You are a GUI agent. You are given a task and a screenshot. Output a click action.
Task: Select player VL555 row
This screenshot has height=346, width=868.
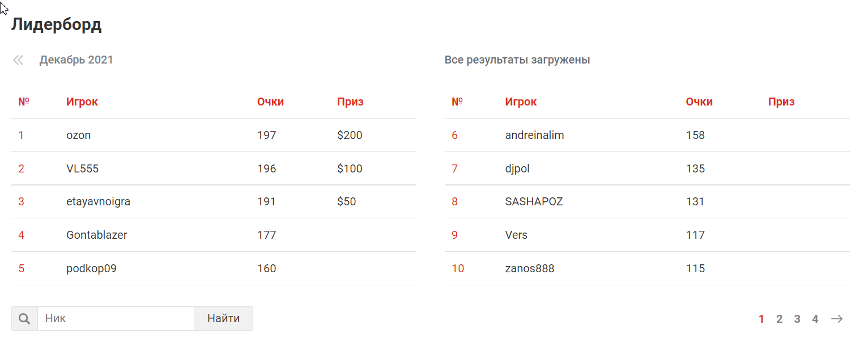(214, 168)
